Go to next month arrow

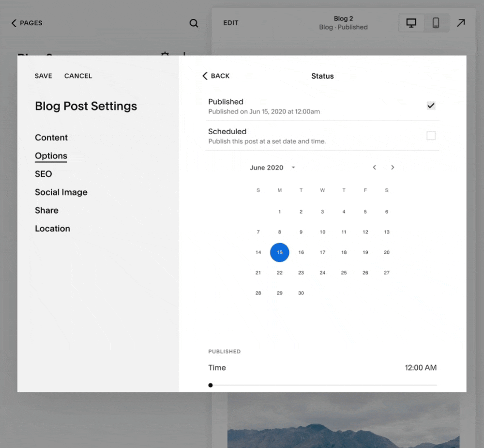[393, 168]
